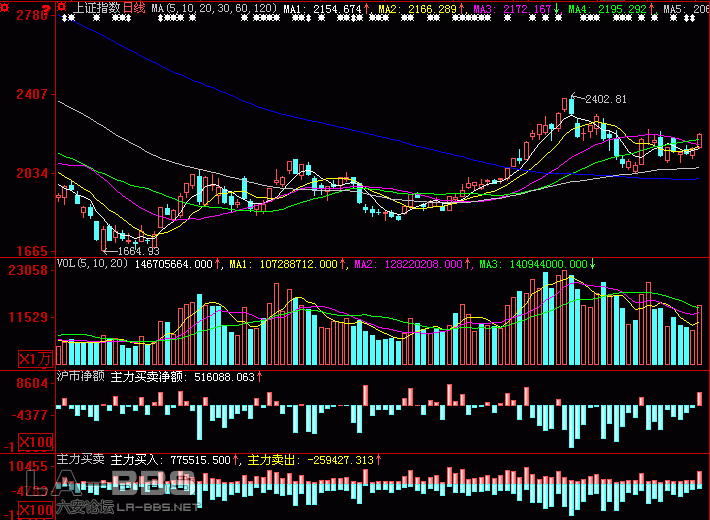This screenshot has width=710, height=520.
Task: Select the 沪市净额 indicator label
Action: 81,377
